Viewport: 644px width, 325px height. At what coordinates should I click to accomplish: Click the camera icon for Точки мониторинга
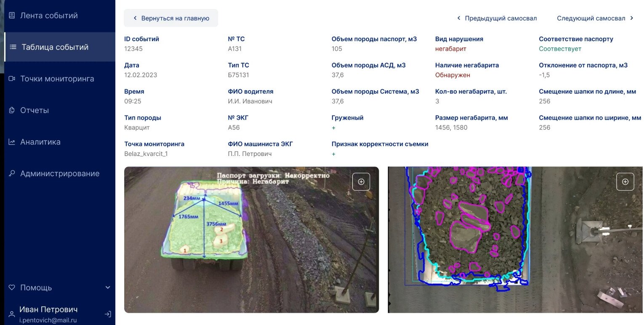pos(12,79)
